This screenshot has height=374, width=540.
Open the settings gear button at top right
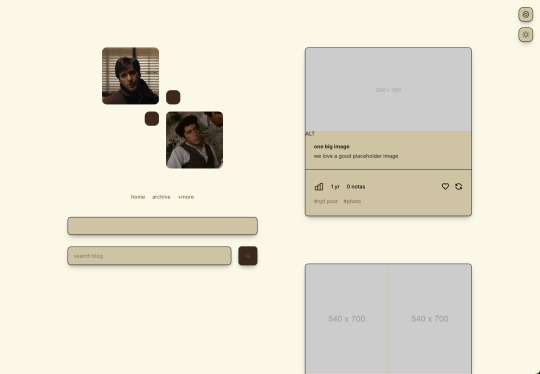526,14
